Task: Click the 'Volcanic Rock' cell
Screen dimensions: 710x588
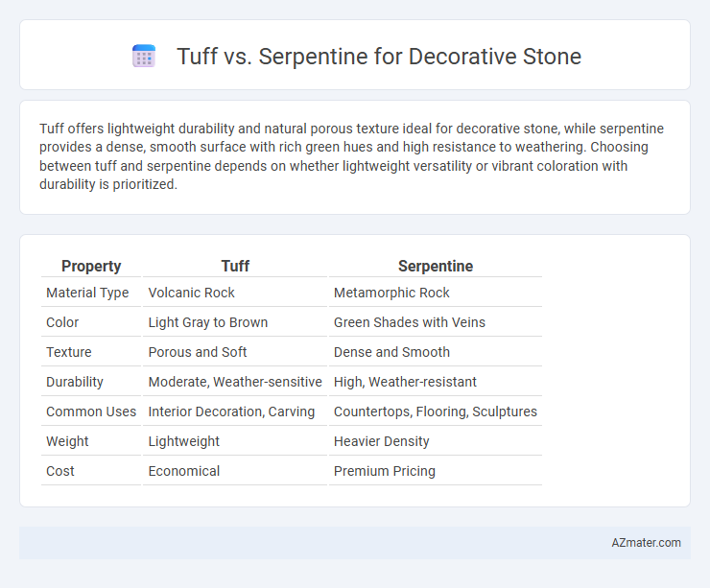Action: [192, 293]
